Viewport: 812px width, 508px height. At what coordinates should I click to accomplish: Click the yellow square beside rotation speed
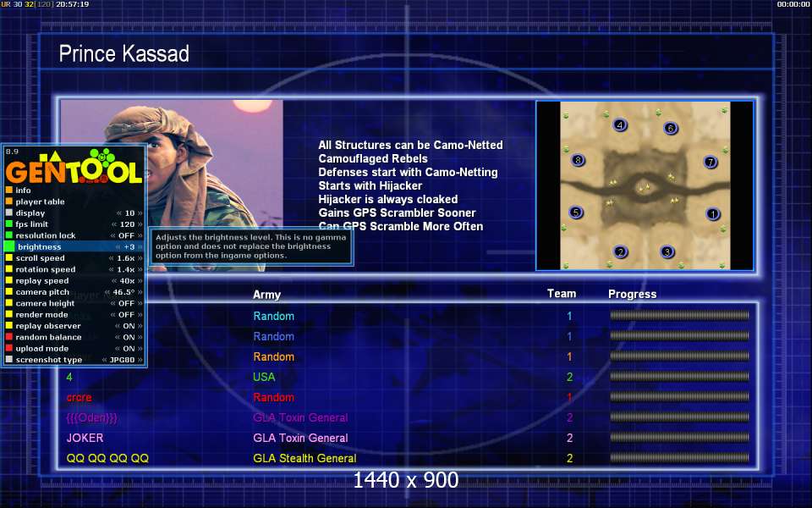point(8,269)
